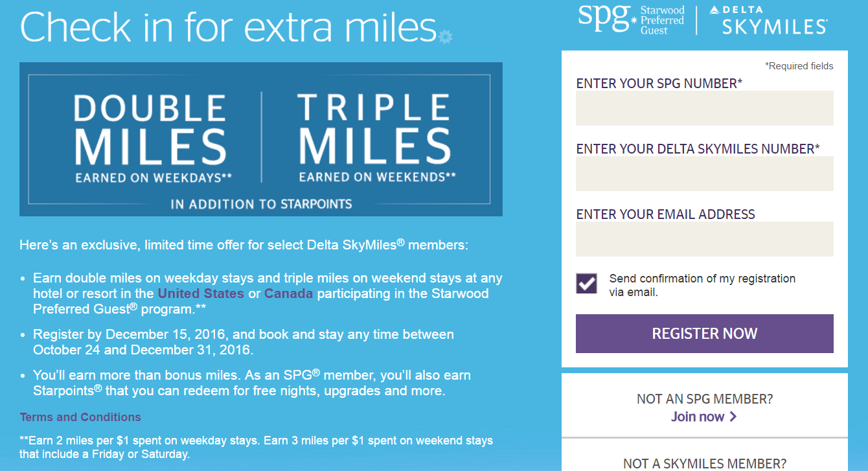Click the Triple Miles weekend text

pyautogui.click(x=376, y=137)
